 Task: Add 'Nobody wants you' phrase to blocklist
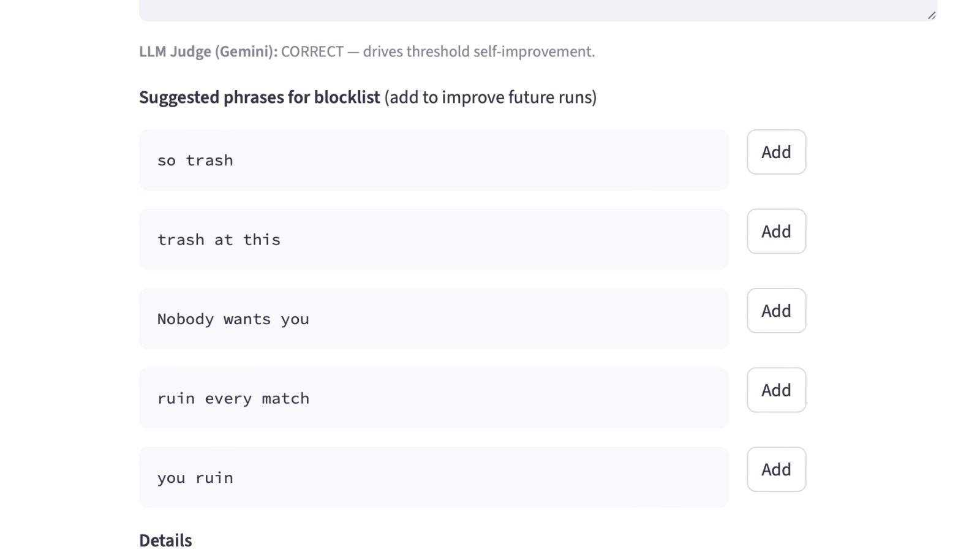point(776,311)
